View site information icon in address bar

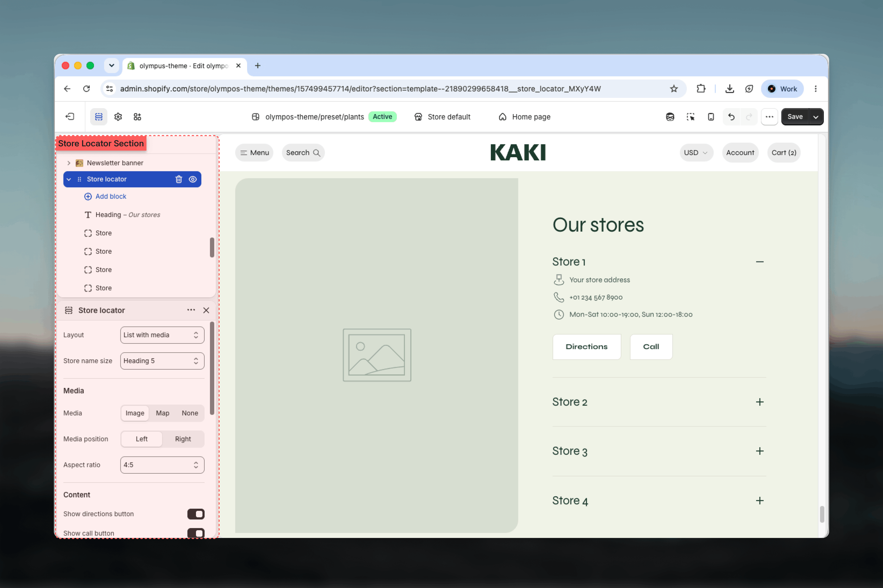point(110,88)
